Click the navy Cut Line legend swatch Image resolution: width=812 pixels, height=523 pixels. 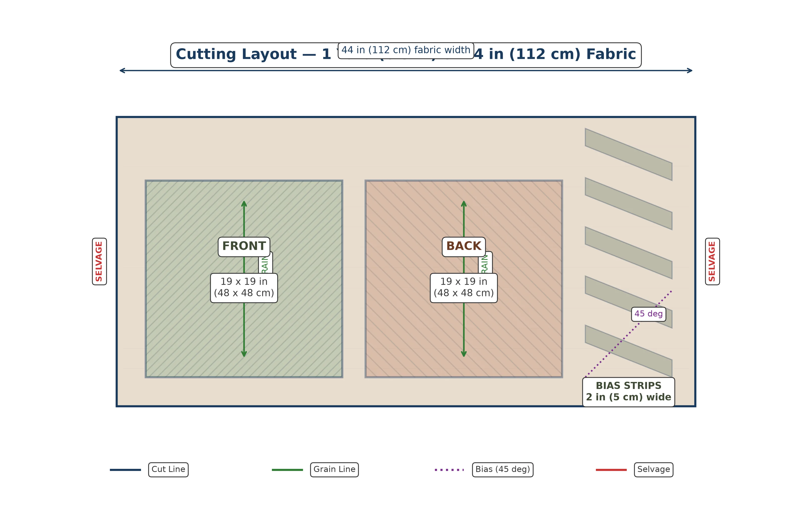(x=125, y=470)
